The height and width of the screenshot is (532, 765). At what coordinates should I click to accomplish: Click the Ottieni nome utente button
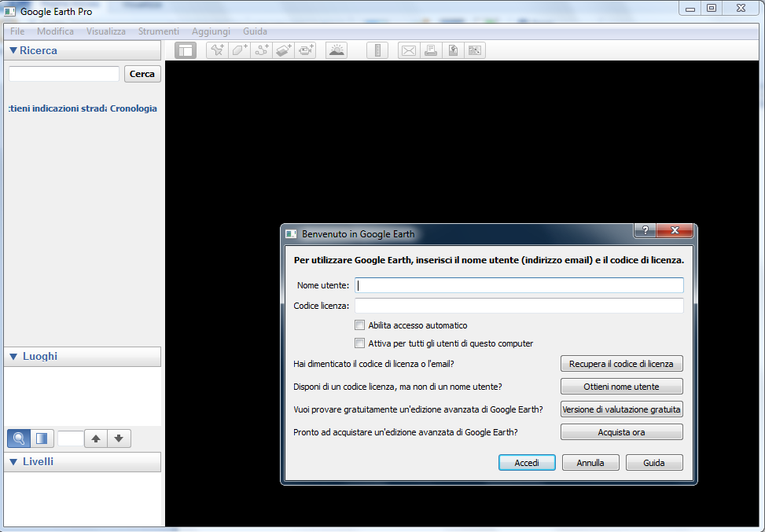click(x=622, y=387)
